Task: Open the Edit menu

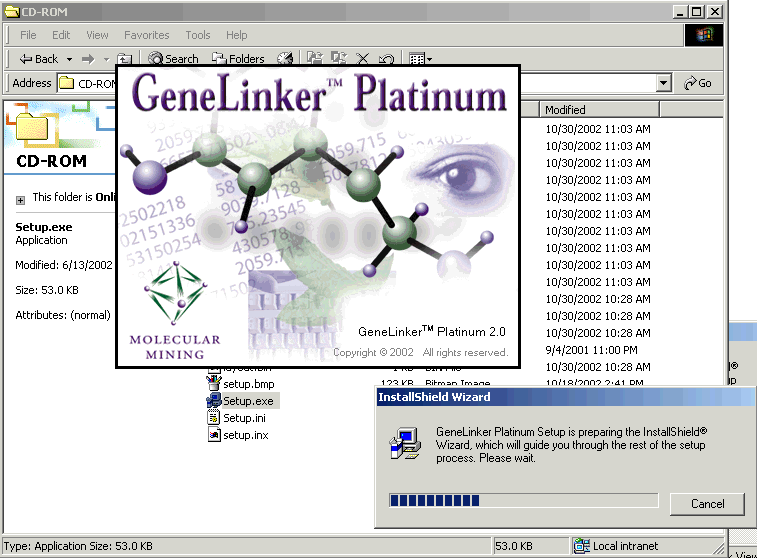Action: [61, 35]
